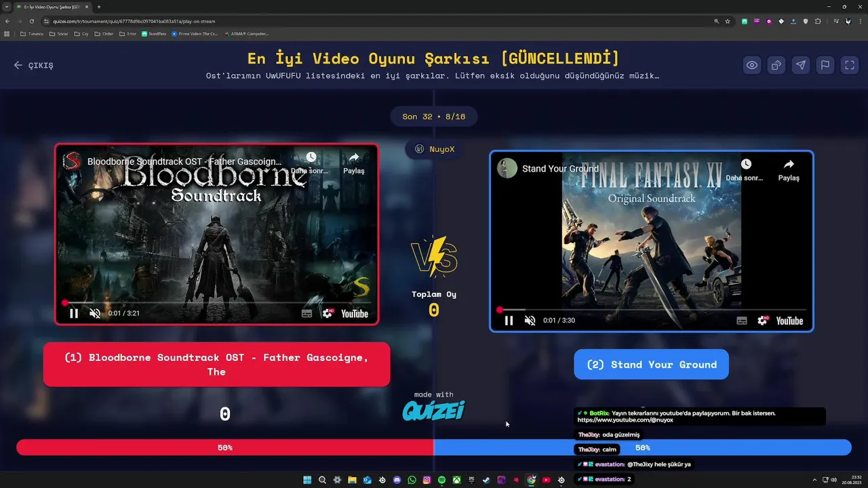The height and width of the screenshot is (488, 868).
Task: Open Spotify from the taskbar
Action: (441, 480)
